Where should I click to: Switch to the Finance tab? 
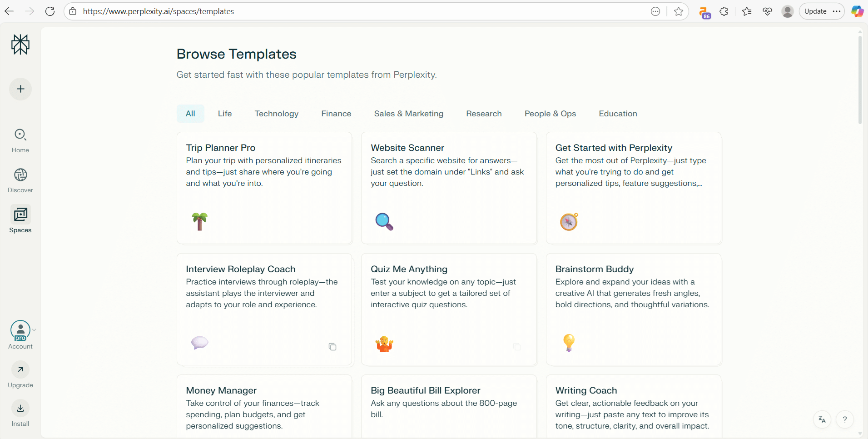[336, 114]
